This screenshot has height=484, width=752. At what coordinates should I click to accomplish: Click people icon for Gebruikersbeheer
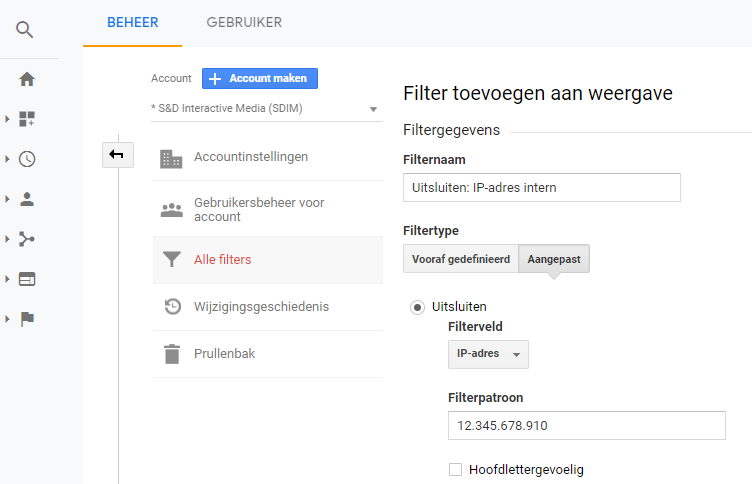tap(172, 210)
